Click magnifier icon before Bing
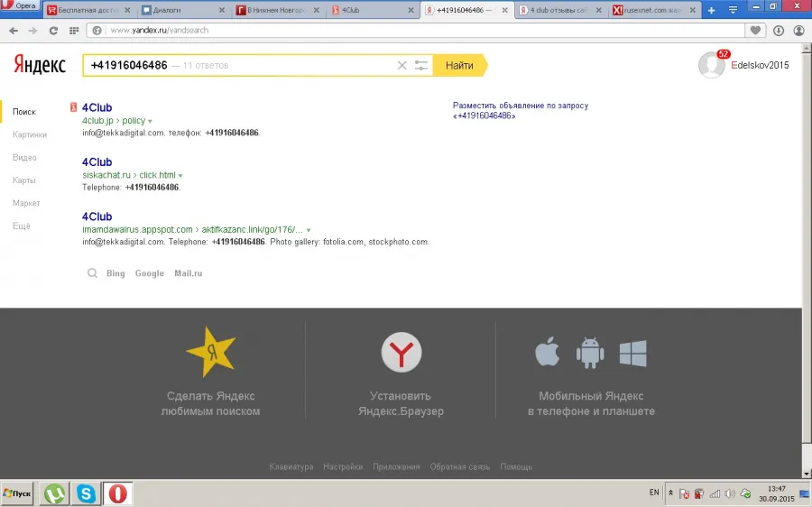The height and width of the screenshot is (507, 812). point(92,273)
